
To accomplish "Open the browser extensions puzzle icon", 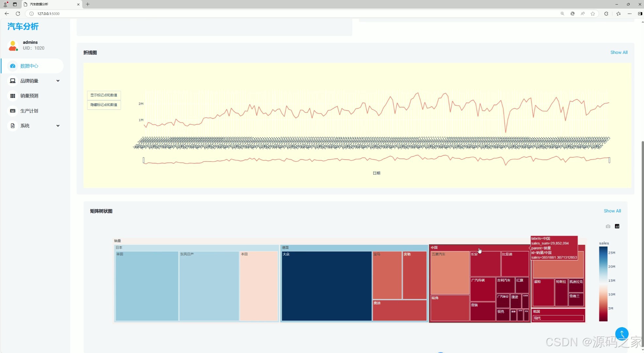I will [x=606, y=14].
